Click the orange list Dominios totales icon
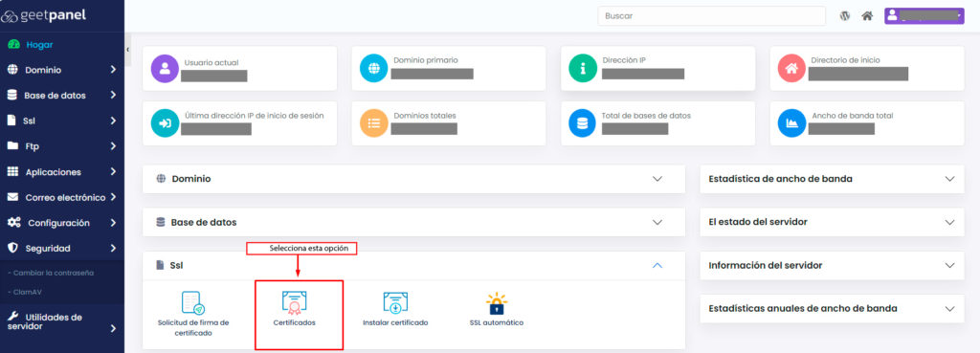Screen dimensions: 980x353 (x=374, y=123)
